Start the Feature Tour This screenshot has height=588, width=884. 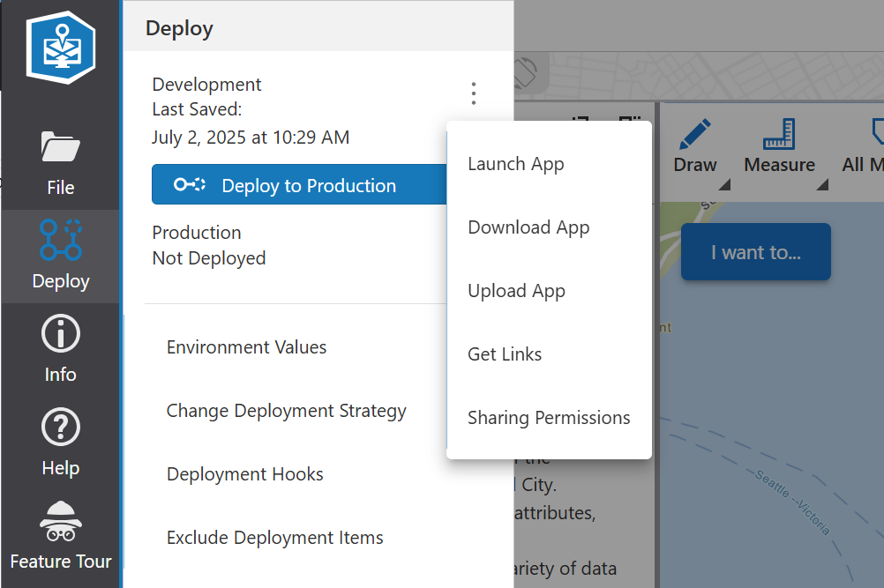(60, 536)
